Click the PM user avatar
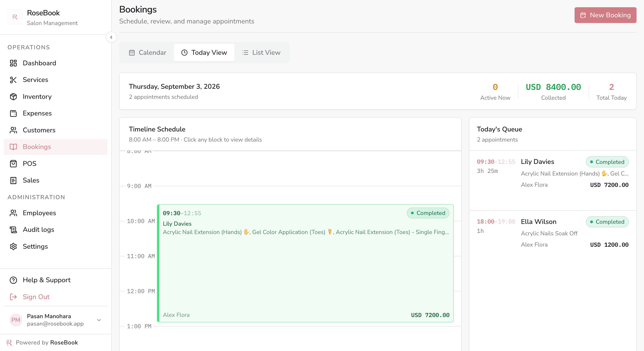Viewport: 644px width, 351px height. coord(16,320)
